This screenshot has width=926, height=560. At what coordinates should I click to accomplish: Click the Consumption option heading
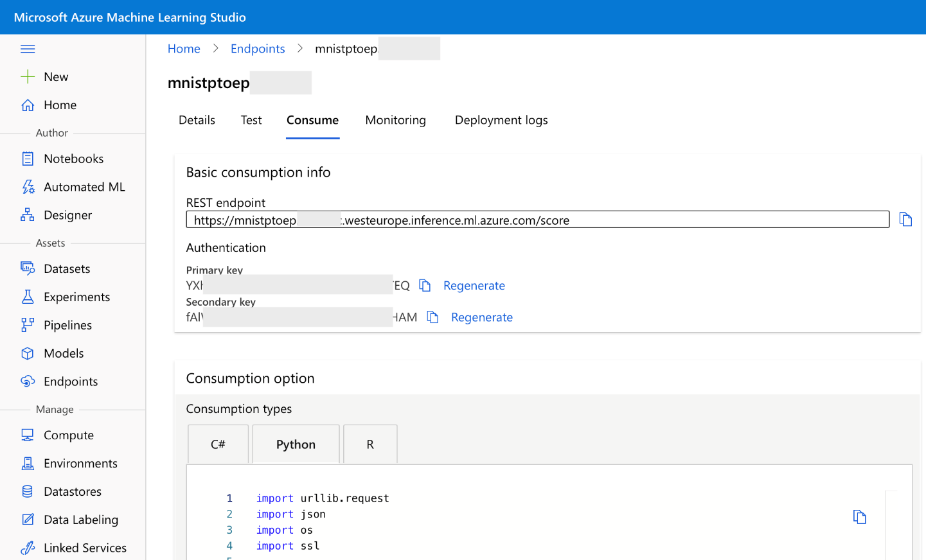click(251, 378)
